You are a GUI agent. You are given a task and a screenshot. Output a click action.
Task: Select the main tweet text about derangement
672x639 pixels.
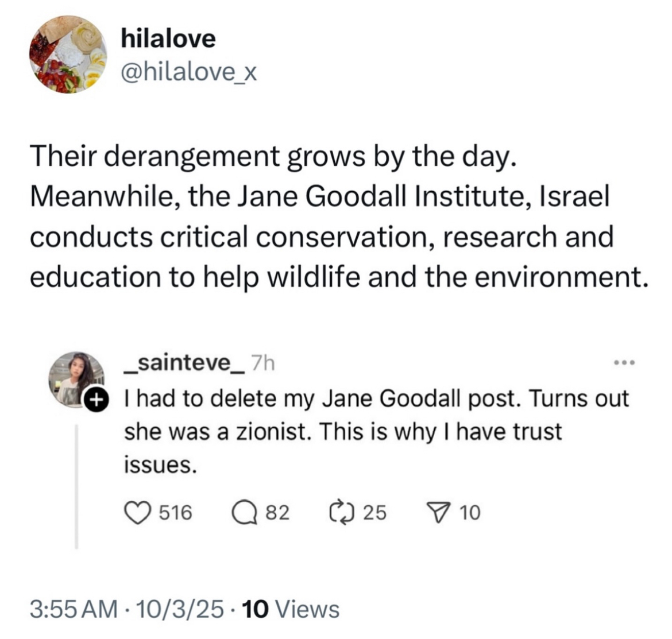click(338, 216)
